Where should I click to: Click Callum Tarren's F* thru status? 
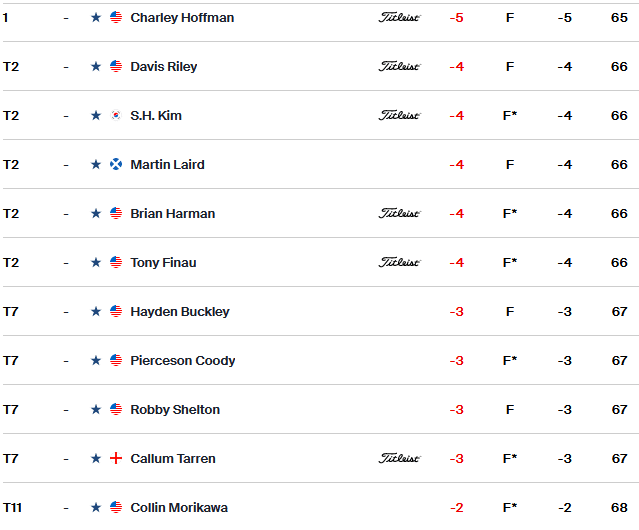click(510, 458)
